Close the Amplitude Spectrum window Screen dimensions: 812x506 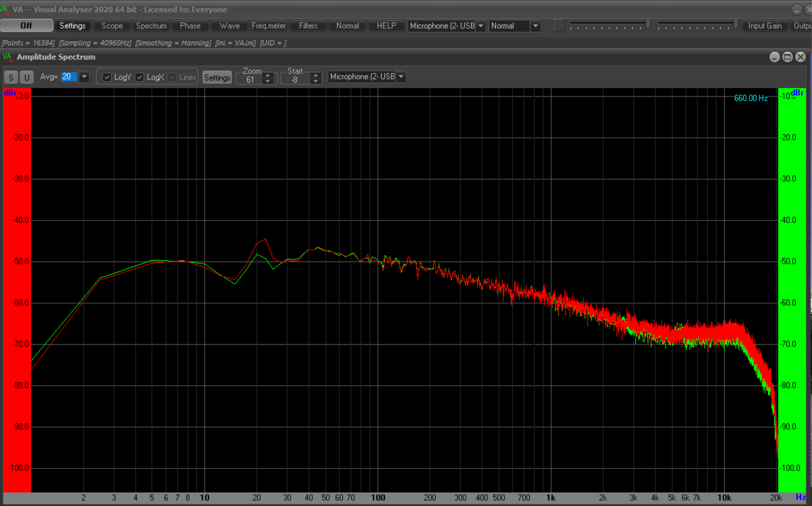(800, 57)
